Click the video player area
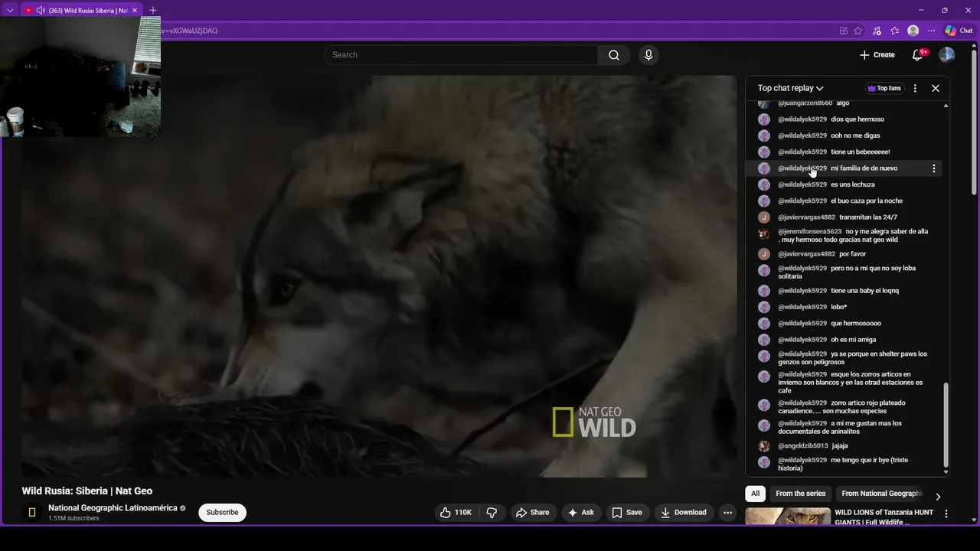 tap(379, 275)
